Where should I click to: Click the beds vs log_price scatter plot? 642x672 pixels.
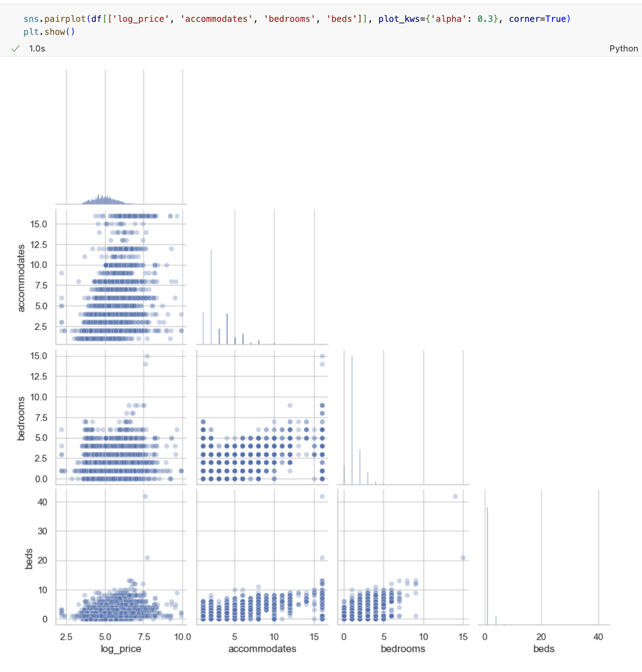(x=121, y=557)
